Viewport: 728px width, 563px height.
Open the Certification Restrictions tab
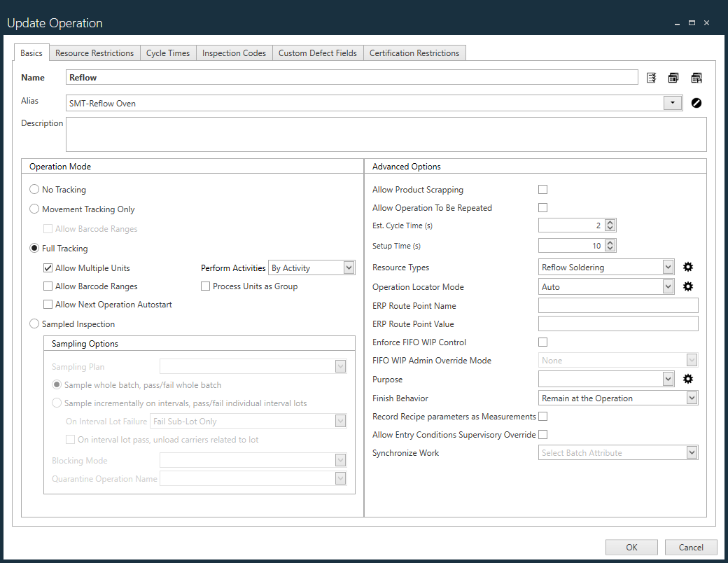point(414,53)
